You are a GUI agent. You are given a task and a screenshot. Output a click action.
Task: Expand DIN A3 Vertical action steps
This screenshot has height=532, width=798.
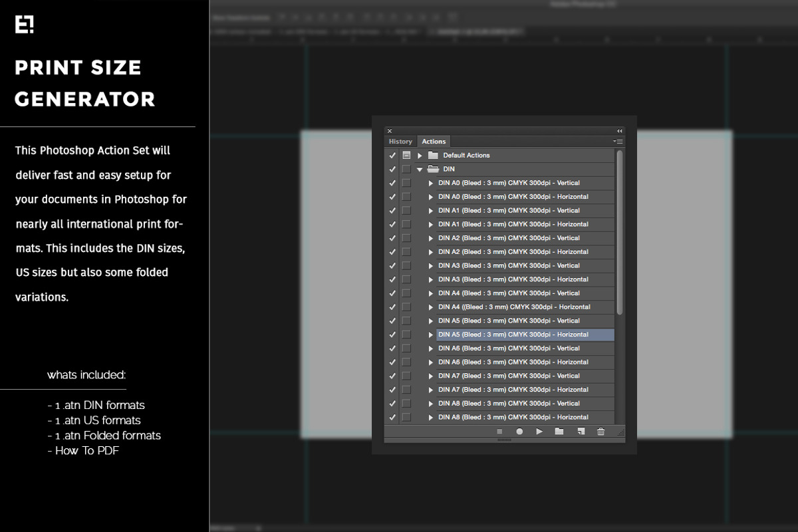coord(431,265)
